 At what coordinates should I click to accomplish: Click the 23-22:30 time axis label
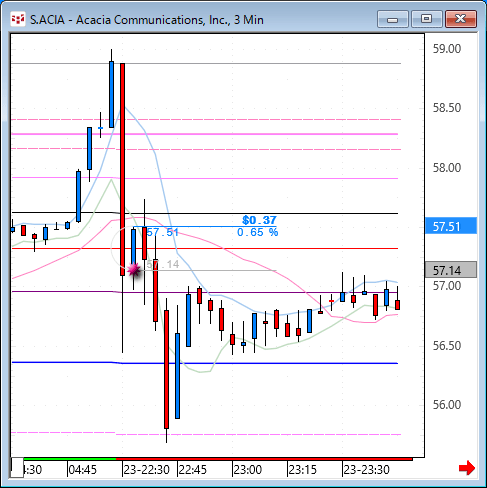click(x=147, y=470)
